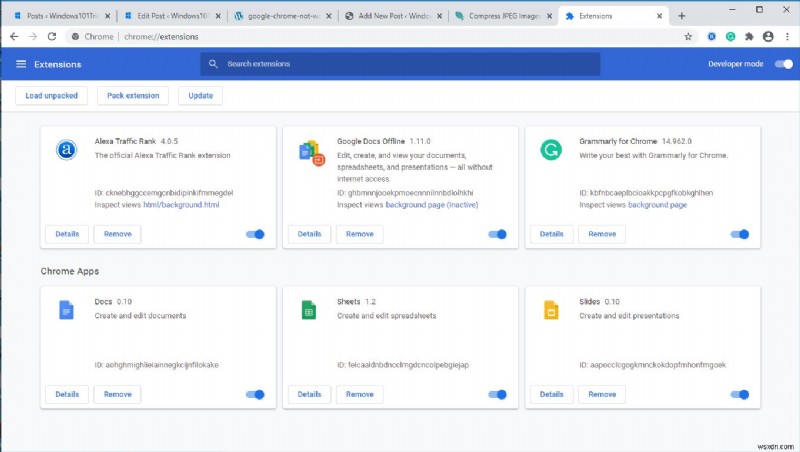Toggle Developer mode off
Viewport: 800px width, 452px height.
coord(783,64)
